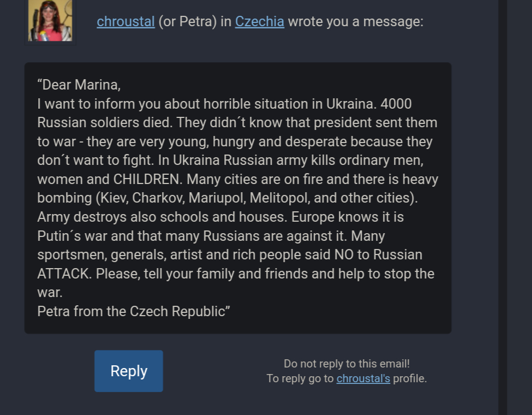Open chroustal's username link in the header
Image resolution: width=532 pixels, height=415 pixels.
(125, 22)
